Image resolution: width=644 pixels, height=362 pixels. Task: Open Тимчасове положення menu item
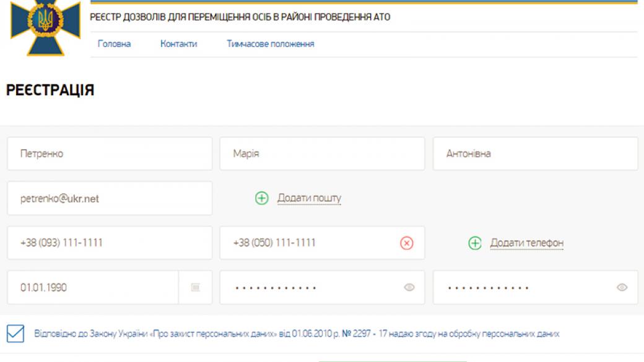pos(271,44)
